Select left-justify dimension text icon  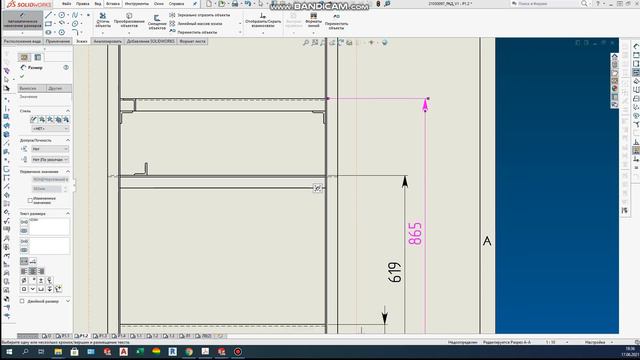(24, 271)
